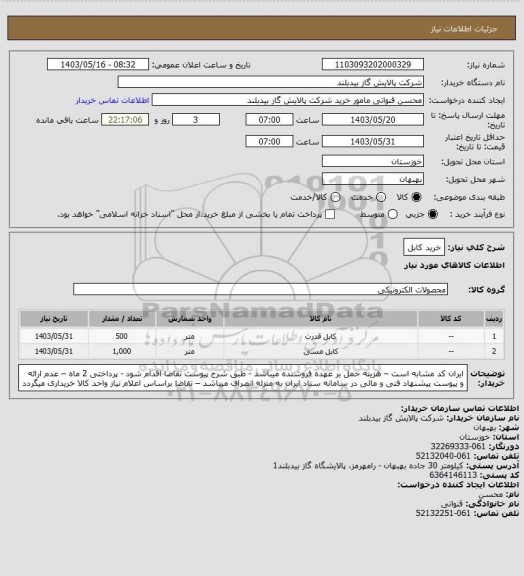
Task: Click the postal code 6364146113
Action: point(453,475)
